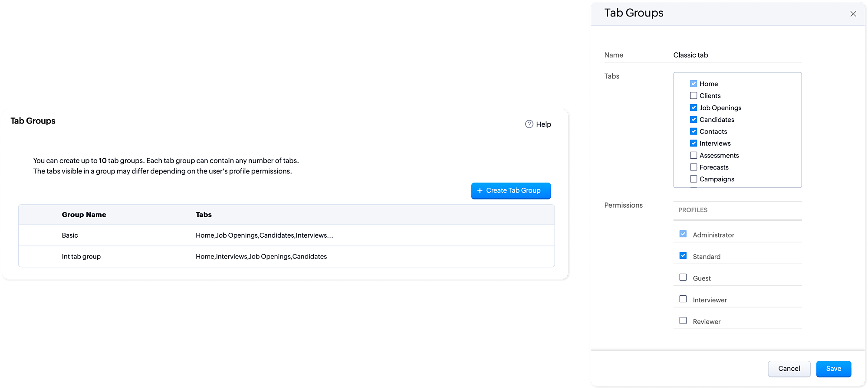
Task: Uncheck the Interviews tab checkbox
Action: click(694, 143)
